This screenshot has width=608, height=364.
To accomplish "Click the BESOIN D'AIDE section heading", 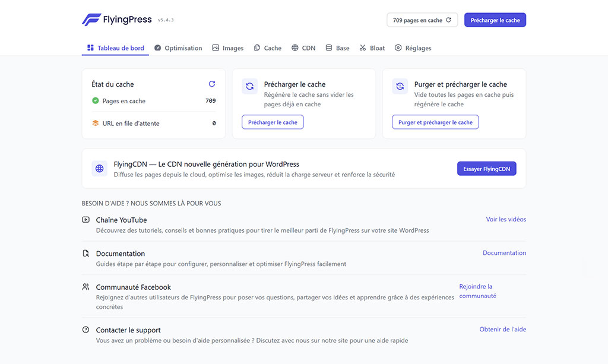I will (x=151, y=203).
